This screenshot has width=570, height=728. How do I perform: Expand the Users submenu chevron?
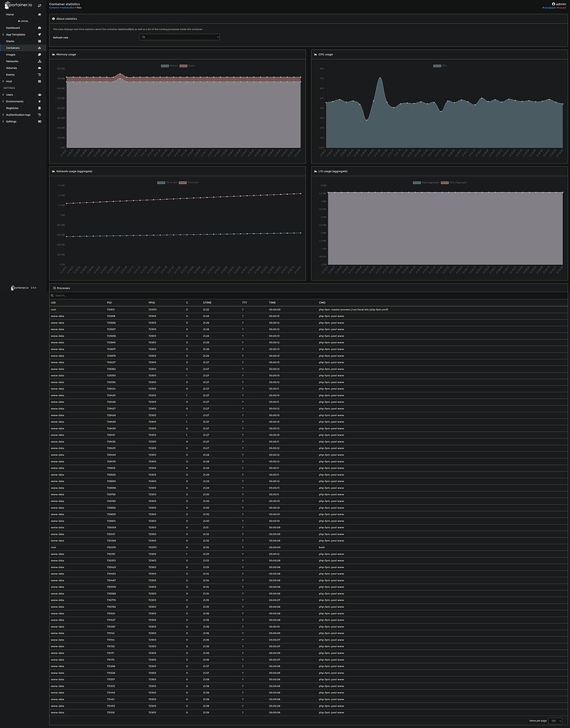[4, 95]
